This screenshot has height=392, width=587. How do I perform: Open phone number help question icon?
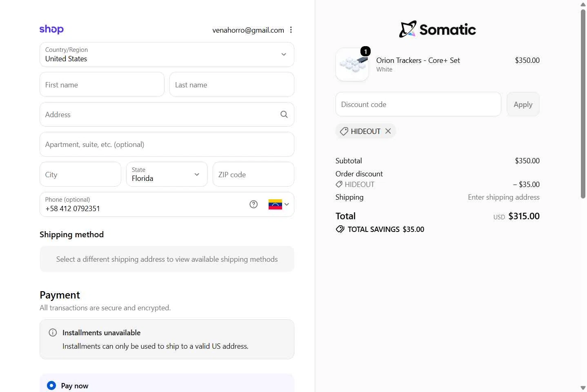[253, 204]
